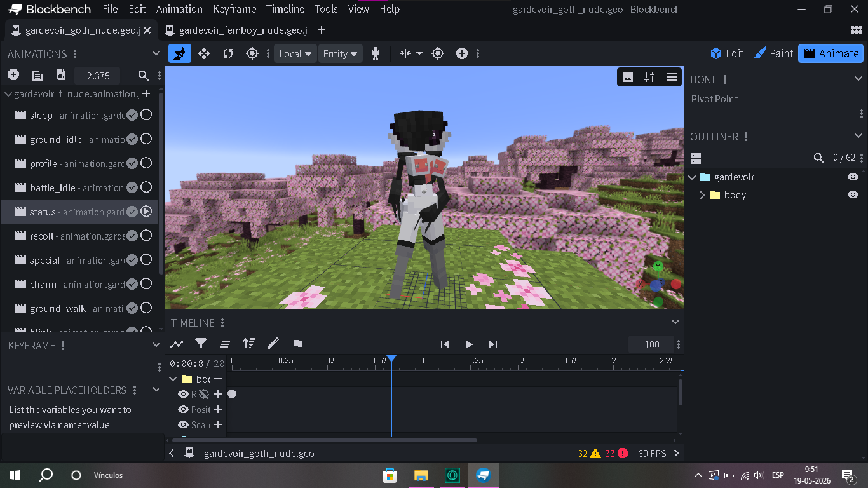Collapse the Animations panel
This screenshot has width=868, height=488.
[156, 54]
